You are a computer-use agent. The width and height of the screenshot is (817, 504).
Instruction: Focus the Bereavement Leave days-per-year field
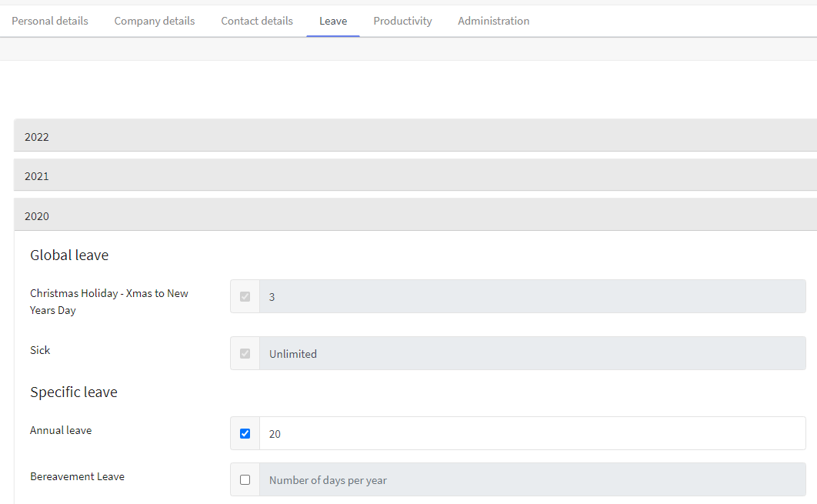pyautogui.click(x=532, y=480)
